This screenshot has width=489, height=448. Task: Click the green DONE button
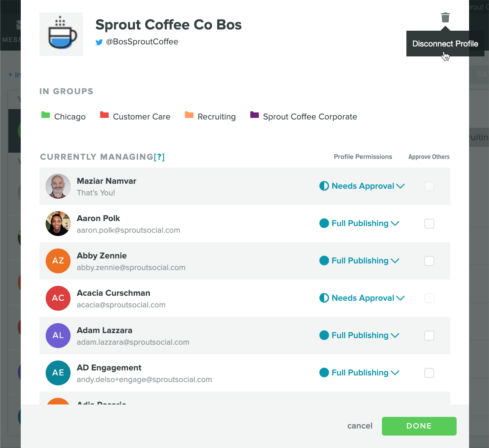(x=419, y=426)
